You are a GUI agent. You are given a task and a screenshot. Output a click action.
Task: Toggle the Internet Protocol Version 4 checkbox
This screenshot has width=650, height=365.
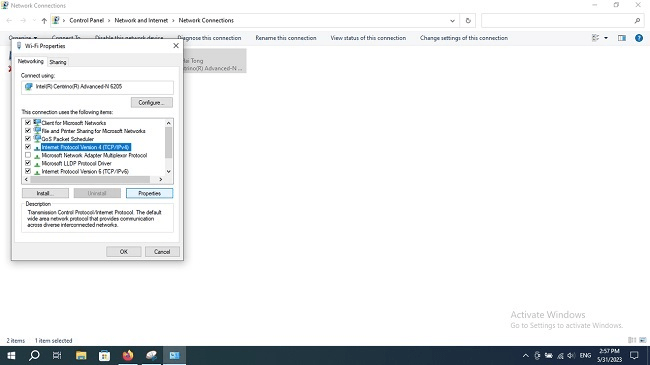point(28,147)
